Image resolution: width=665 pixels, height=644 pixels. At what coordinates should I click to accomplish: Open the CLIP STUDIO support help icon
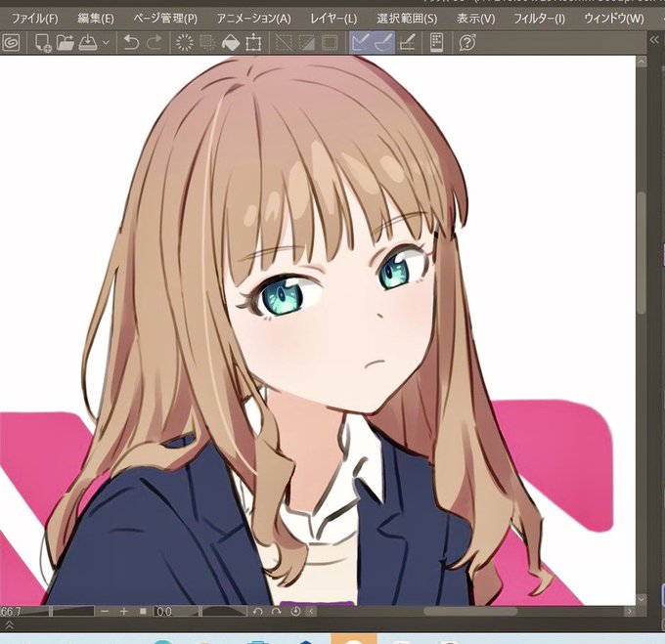(x=466, y=43)
